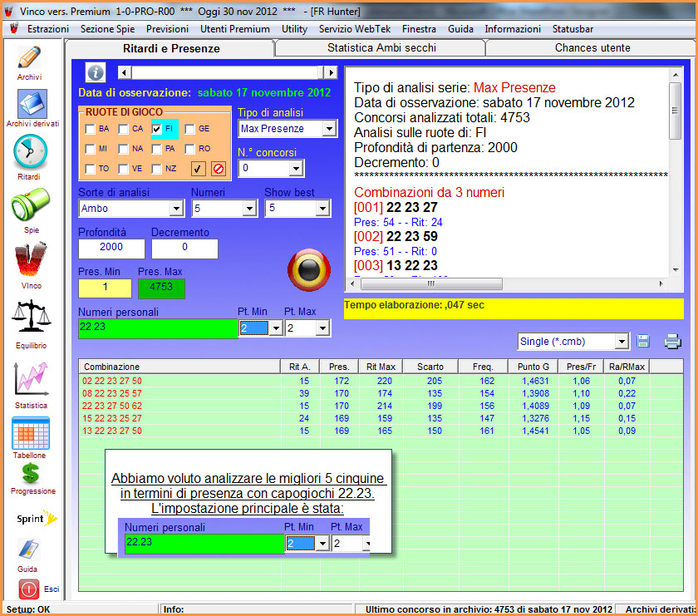
Task: Expand Tipo di analisi dropdown
Action: [329, 129]
